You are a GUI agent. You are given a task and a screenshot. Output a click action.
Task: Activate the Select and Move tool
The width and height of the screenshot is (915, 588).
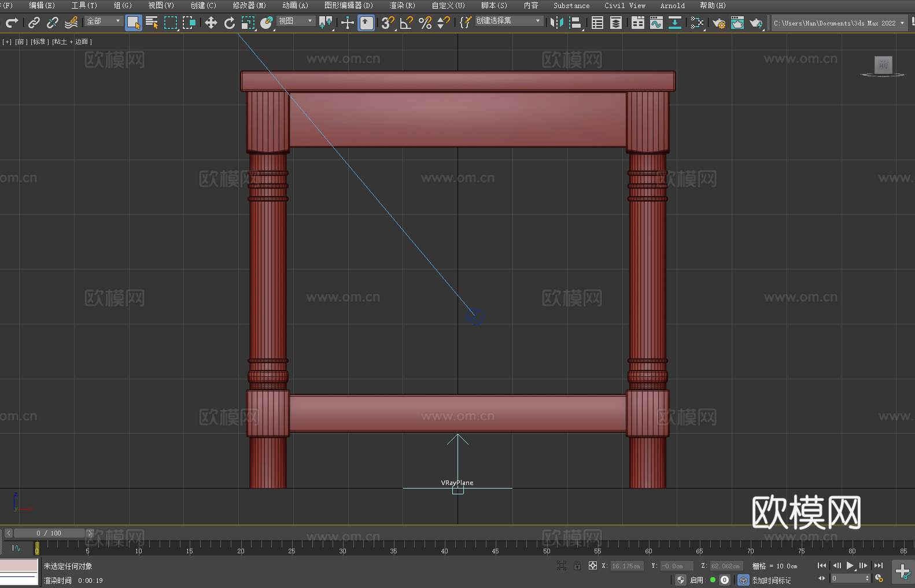click(211, 23)
